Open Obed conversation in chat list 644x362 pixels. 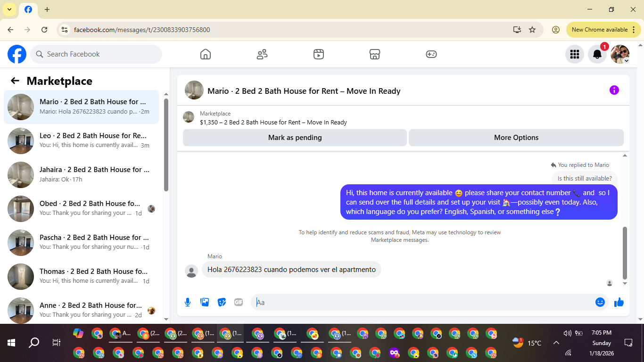(81, 209)
